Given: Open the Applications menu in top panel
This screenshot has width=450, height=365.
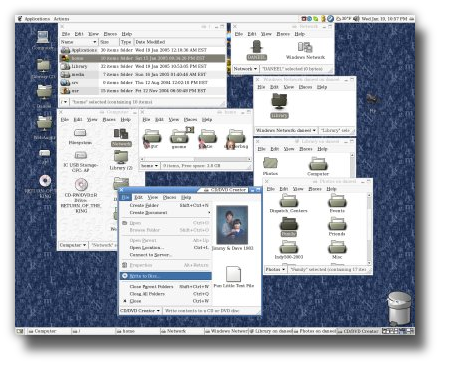Looking at the screenshot, I should pyautogui.click(x=37, y=19).
